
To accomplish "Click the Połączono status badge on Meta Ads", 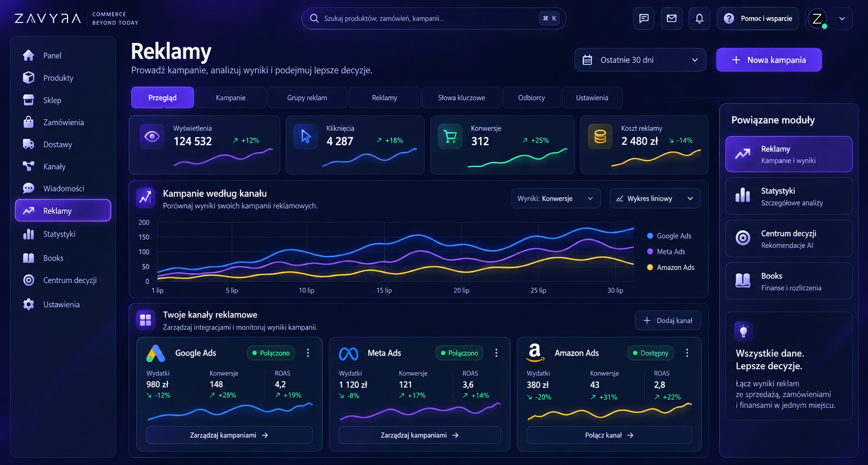I will [x=459, y=353].
